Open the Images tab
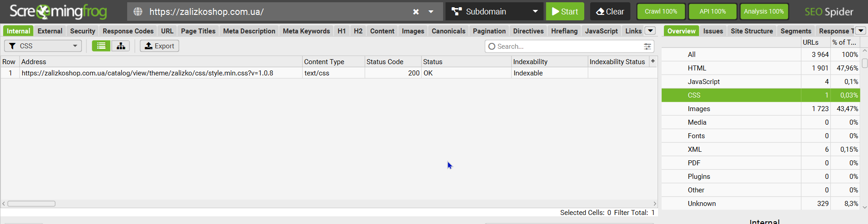 [x=413, y=31]
